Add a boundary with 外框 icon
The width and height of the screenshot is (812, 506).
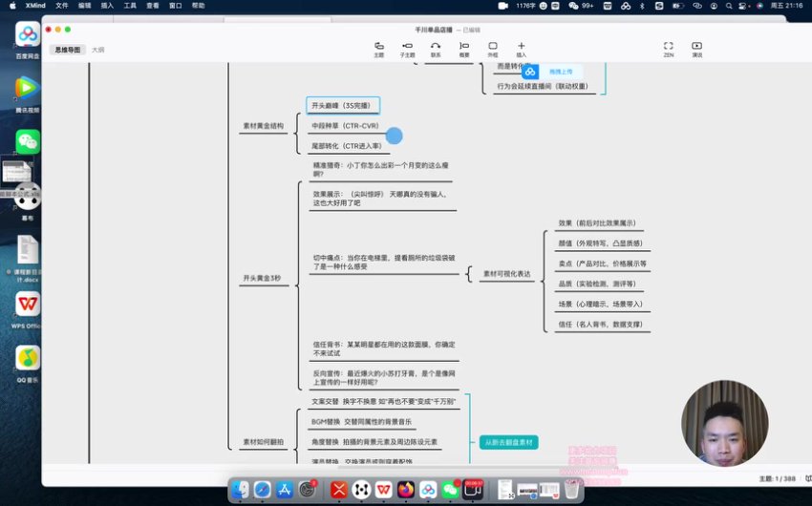493,48
